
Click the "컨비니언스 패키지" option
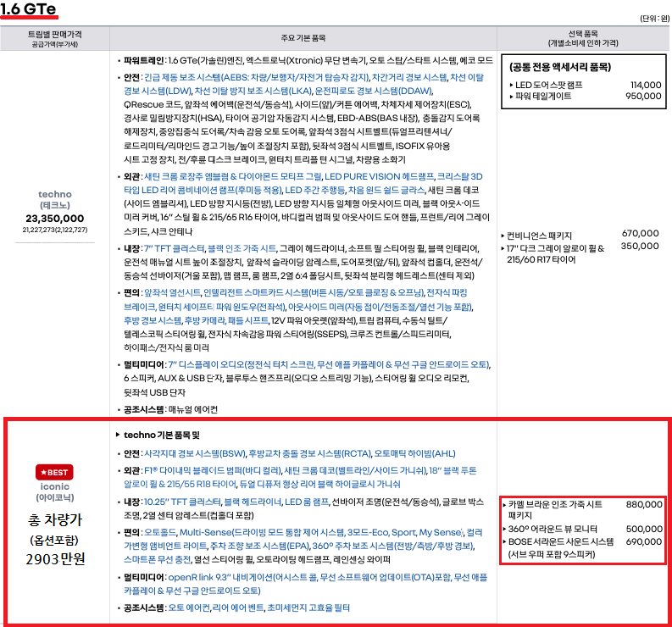[x=539, y=236]
